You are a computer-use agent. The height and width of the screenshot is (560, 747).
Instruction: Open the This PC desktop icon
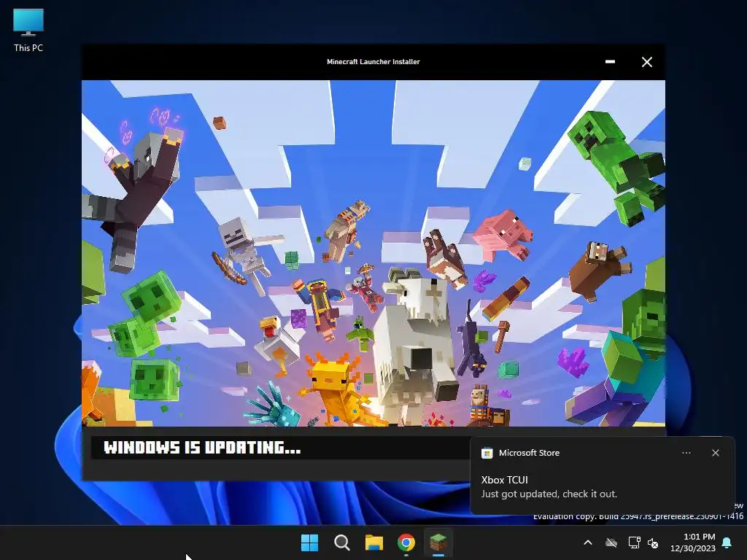point(28,31)
